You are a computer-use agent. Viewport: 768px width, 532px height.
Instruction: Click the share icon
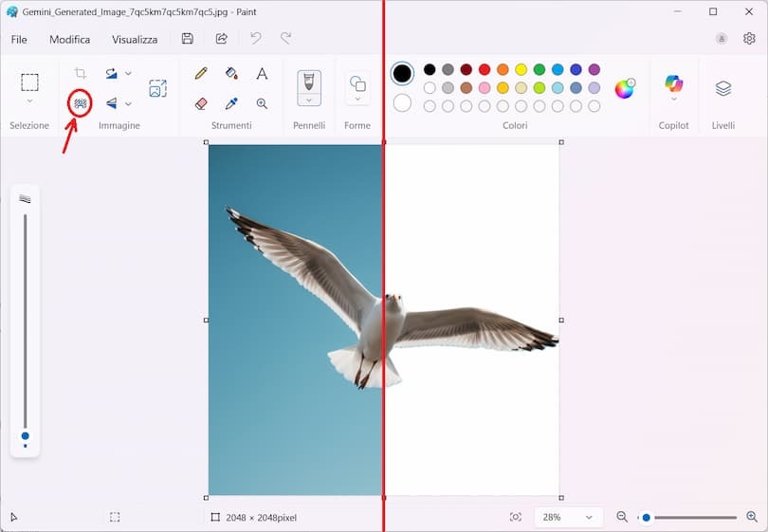tap(221, 39)
